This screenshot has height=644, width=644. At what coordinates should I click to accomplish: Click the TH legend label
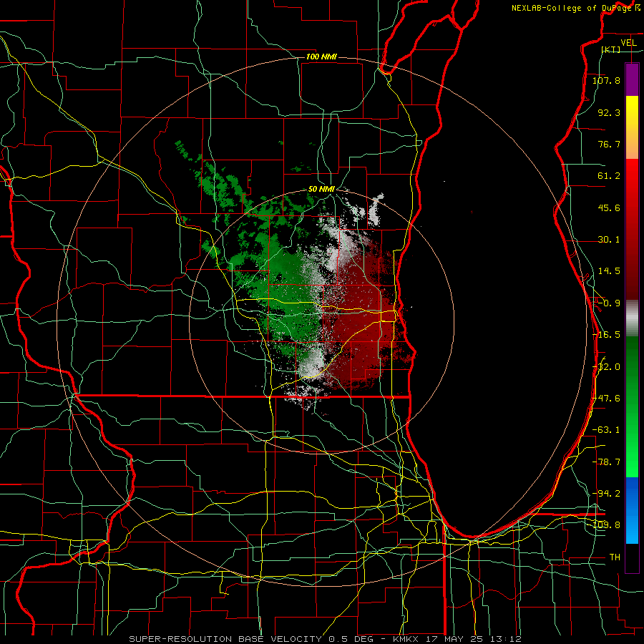coord(615,557)
